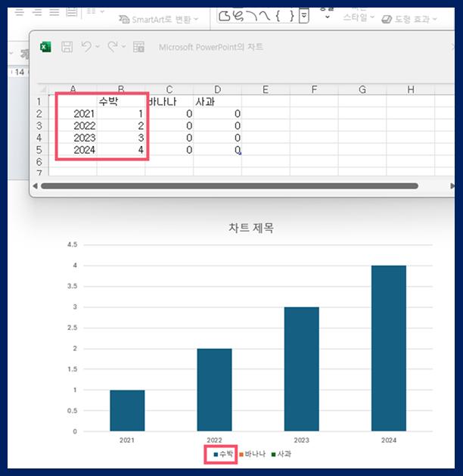463x476 pixels.
Task: Click cell containing 수박 header
Action: click(121, 101)
